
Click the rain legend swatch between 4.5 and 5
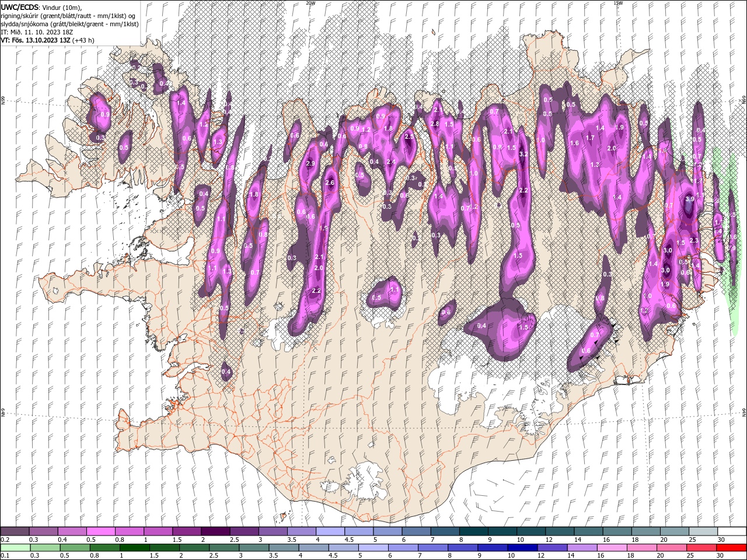point(343,548)
